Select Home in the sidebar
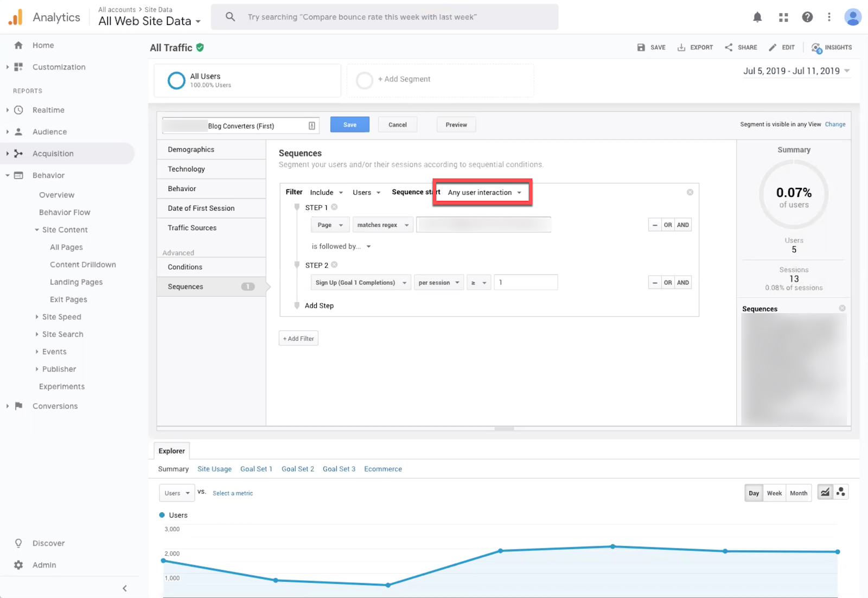Image resolution: width=868 pixels, height=598 pixels. 43,45
